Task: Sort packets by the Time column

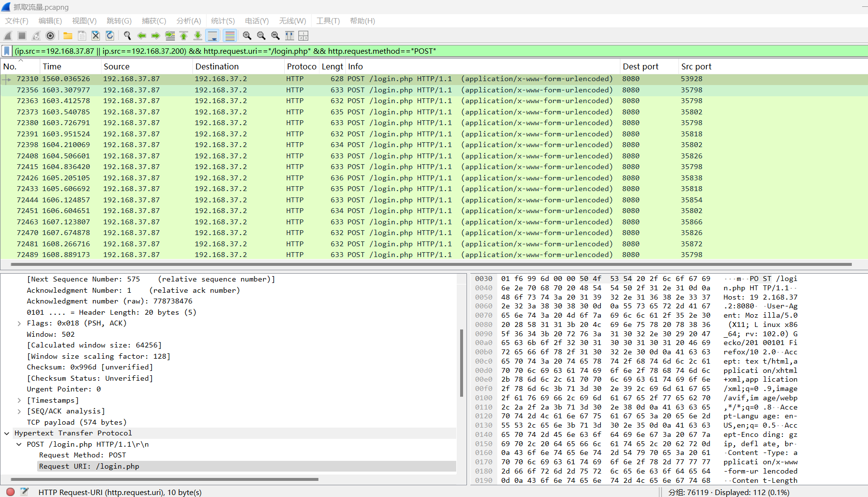Action: 70,66
